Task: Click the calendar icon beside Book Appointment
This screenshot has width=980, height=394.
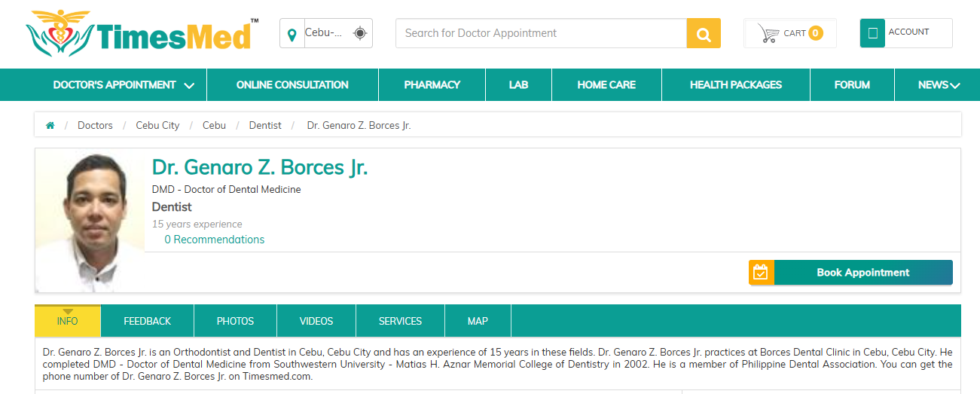Action: click(761, 273)
